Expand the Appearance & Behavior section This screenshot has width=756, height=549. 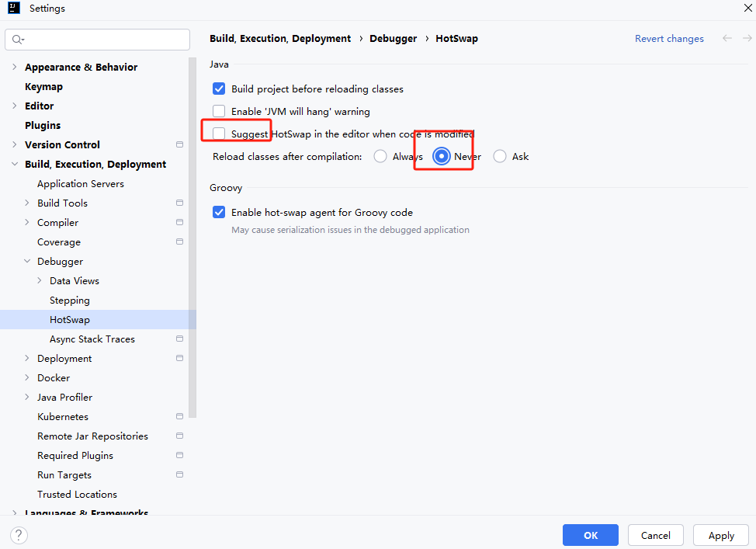pyautogui.click(x=14, y=67)
